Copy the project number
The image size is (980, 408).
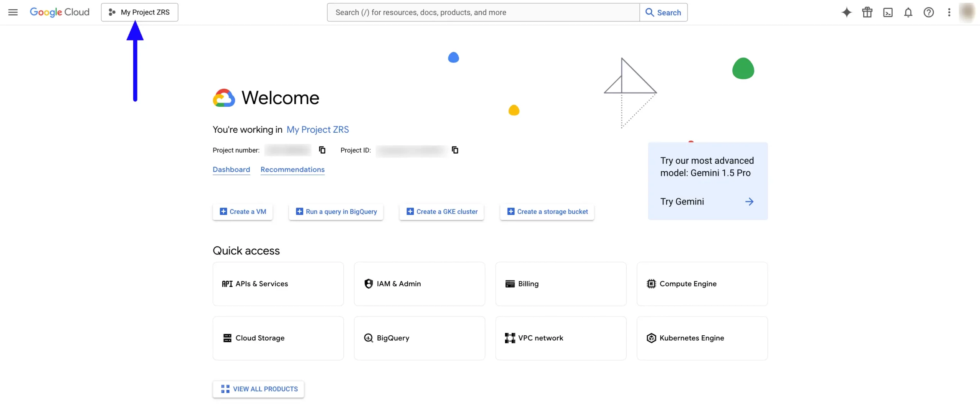322,150
